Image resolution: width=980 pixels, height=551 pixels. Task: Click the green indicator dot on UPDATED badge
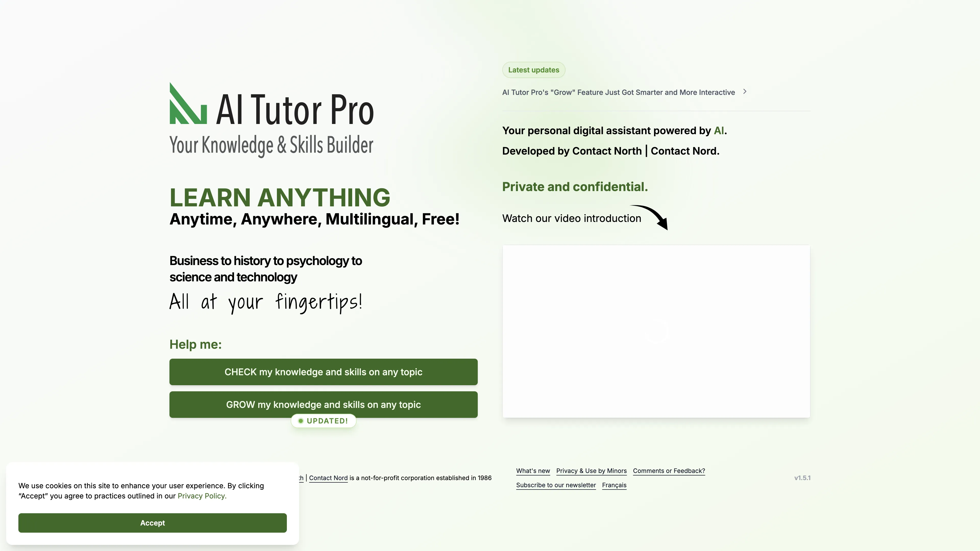pyautogui.click(x=301, y=420)
